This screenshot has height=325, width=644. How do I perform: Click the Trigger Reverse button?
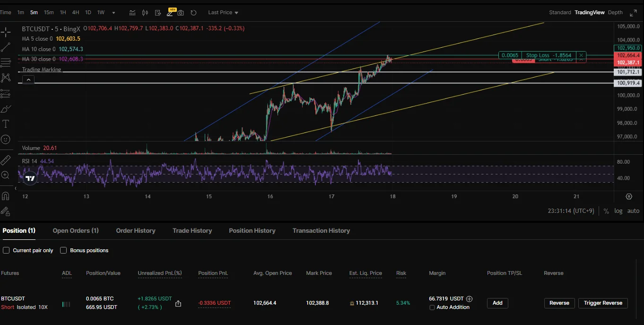tap(603, 303)
